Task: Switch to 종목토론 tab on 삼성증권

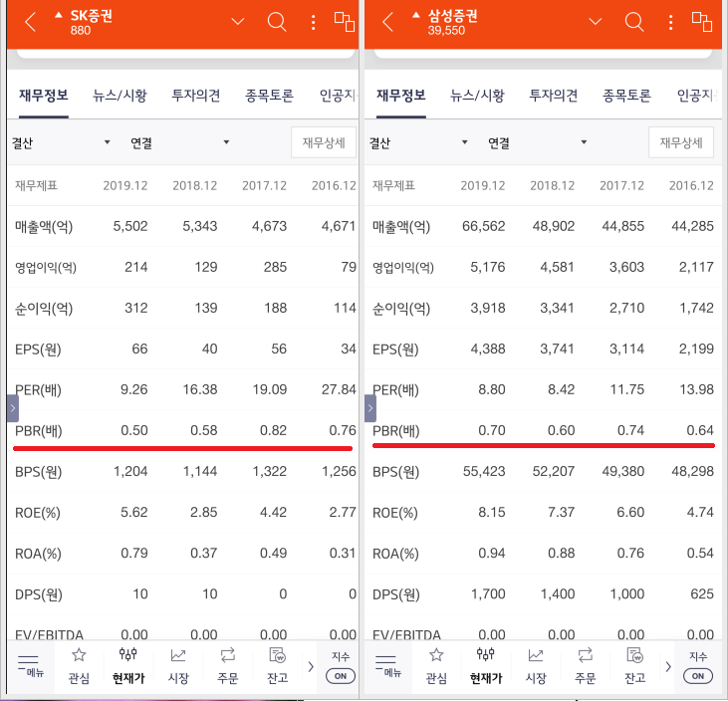Action: pyautogui.click(x=626, y=96)
